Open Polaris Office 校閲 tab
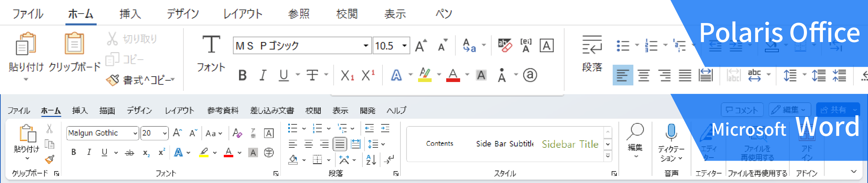The width and height of the screenshot is (868, 183). (x=347, y=14)
